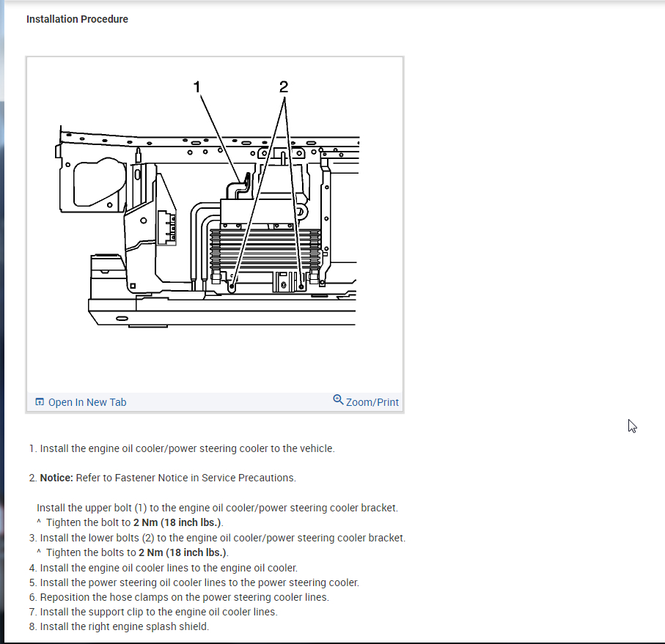Click the magnifier icon beside Zoom/Print
Image resolution: width=665 pixels, height=644 pixels.
[338, 399]
